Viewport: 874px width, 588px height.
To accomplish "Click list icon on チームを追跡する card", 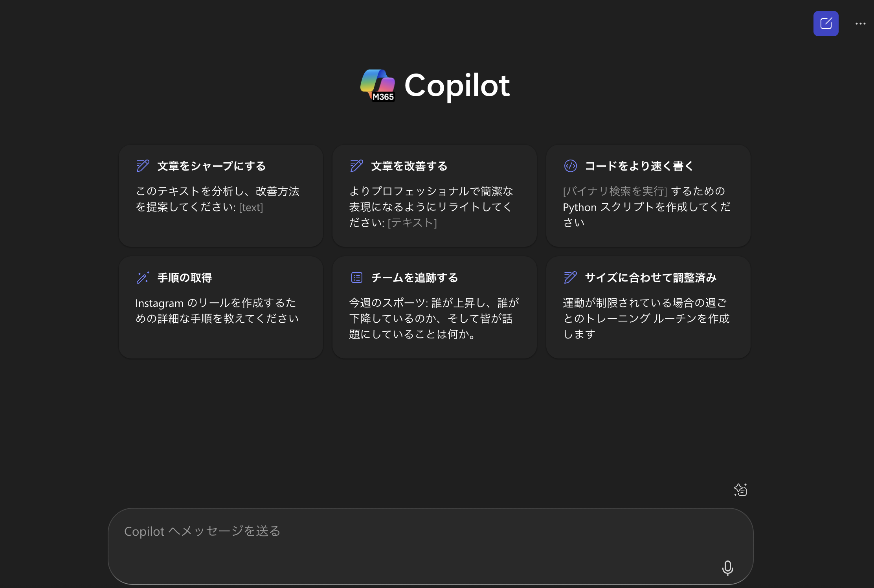I will tap(356, 277).
